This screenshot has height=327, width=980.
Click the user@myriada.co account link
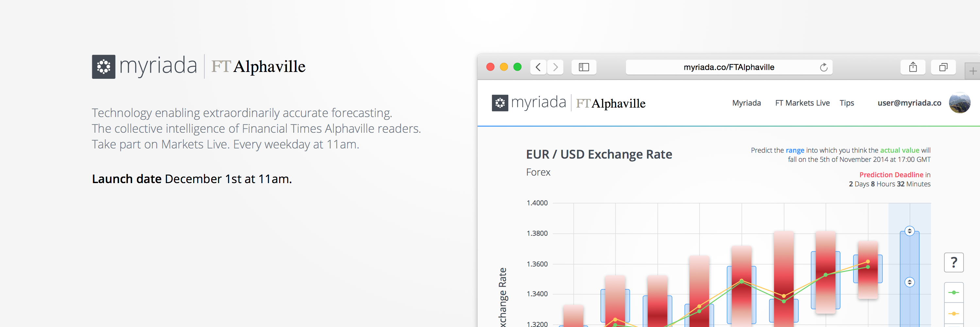[x=909, y=103]
